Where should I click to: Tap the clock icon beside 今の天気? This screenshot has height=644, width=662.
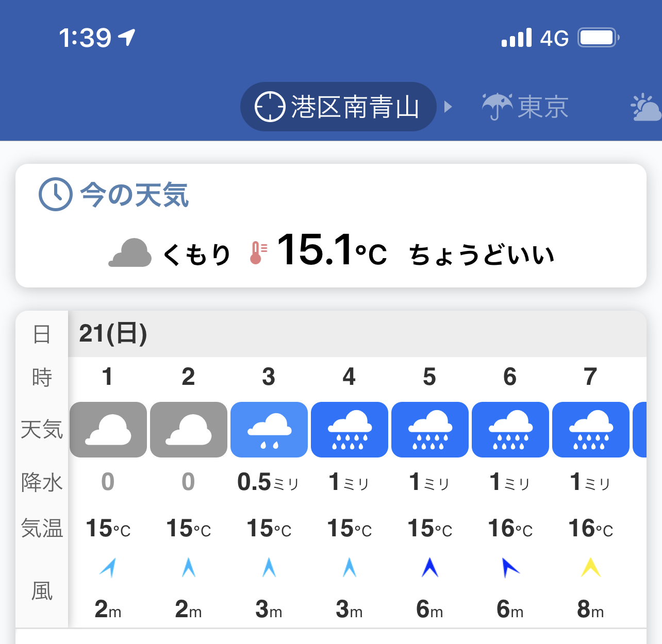[x=55, y=194]
